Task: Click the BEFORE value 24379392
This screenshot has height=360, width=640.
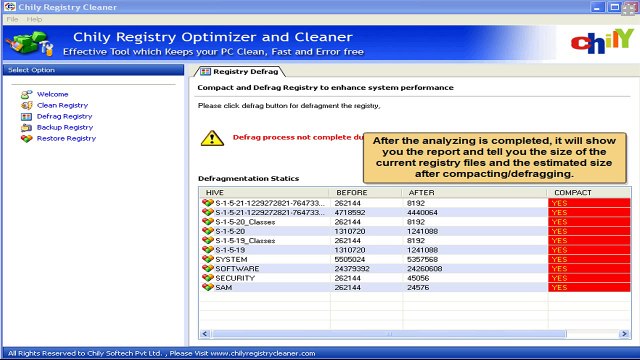Action: pyautogui.click(x=352, y=269)
